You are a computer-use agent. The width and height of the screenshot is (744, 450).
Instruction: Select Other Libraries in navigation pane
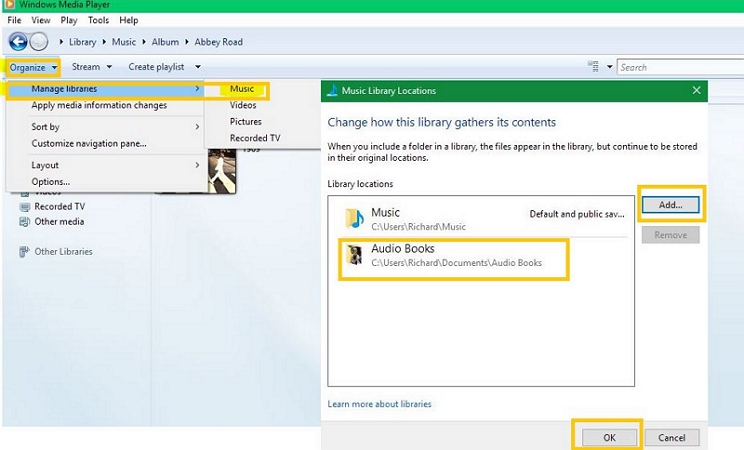pos(63,252)
